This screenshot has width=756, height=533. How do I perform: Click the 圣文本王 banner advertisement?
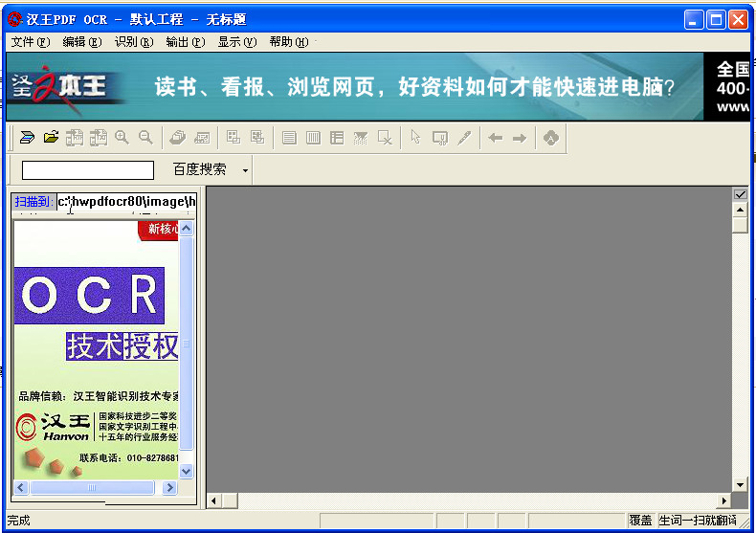point(355,86)
